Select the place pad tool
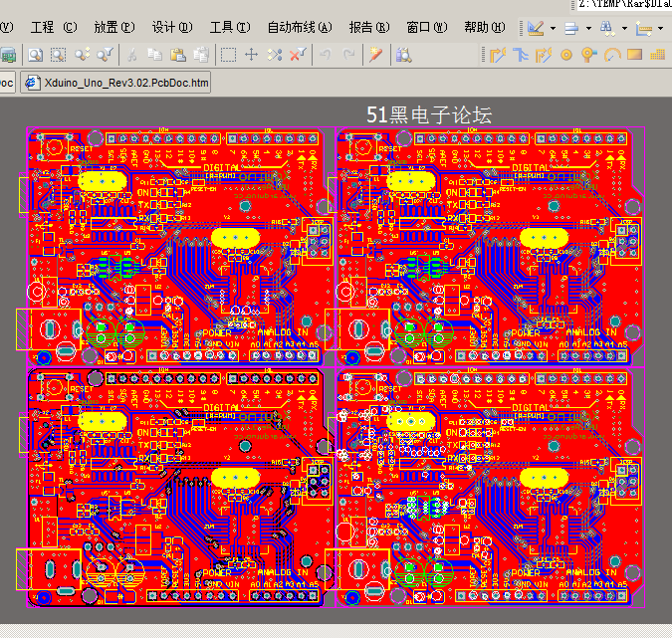Viewport: 672px width, 638px height. pos(566,55)
